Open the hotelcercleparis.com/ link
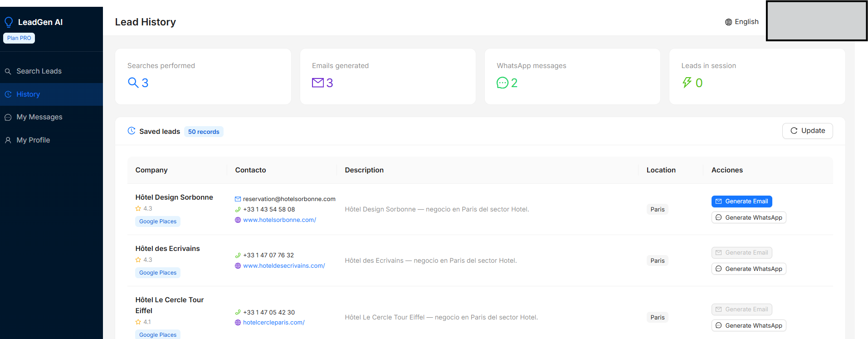Viewport: 868px width, 339px height. pos(274,323)
